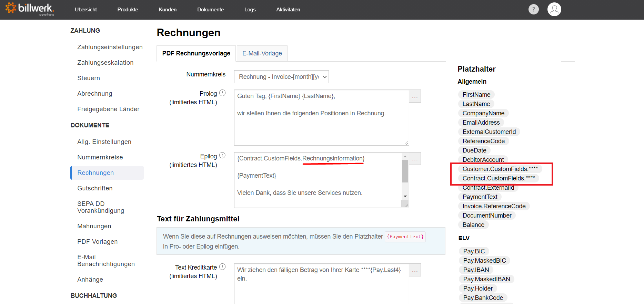Insert the Pay.Holder placeholder
The height and width of the screenshot is (304, 644).
(x=478, y=289)
